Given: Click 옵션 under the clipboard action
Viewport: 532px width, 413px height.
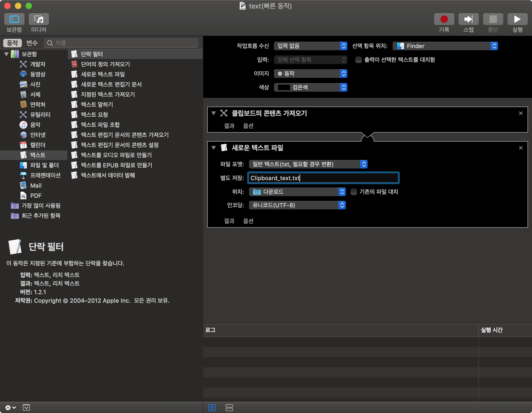Looking at the screenshot, I should tap(248, 126).
